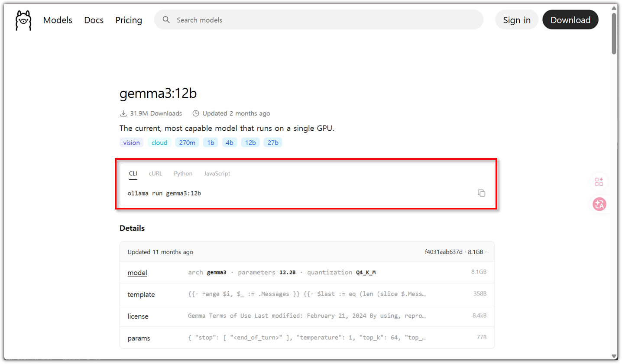
Task: Click the 'ollama run gemma3:12b' command text
Action: (164, 193)
